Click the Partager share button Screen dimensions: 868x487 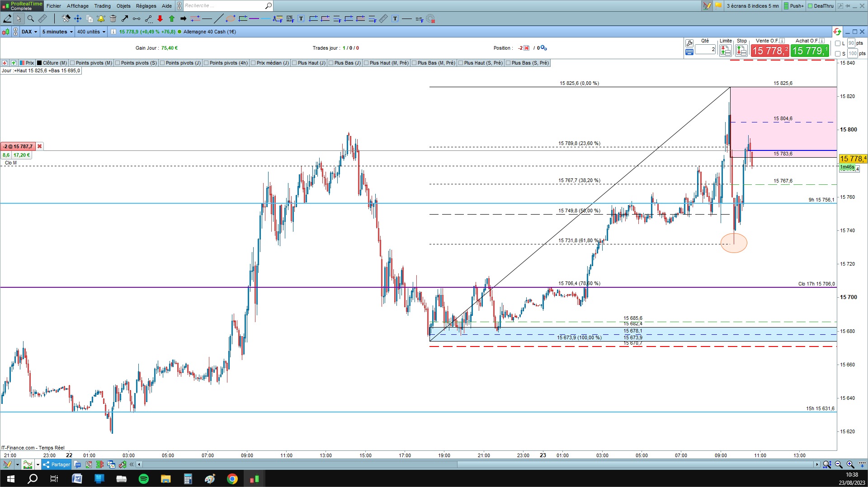[57, 464]
